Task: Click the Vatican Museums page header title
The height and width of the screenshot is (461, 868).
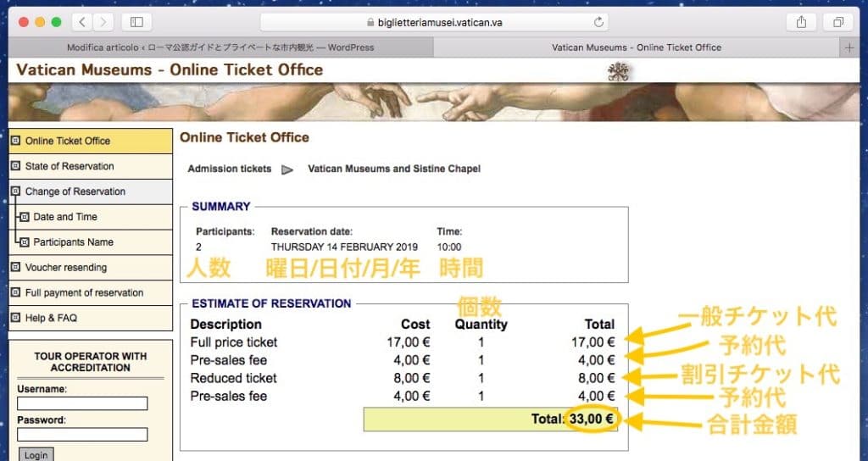Action: (x=170, y=69)
